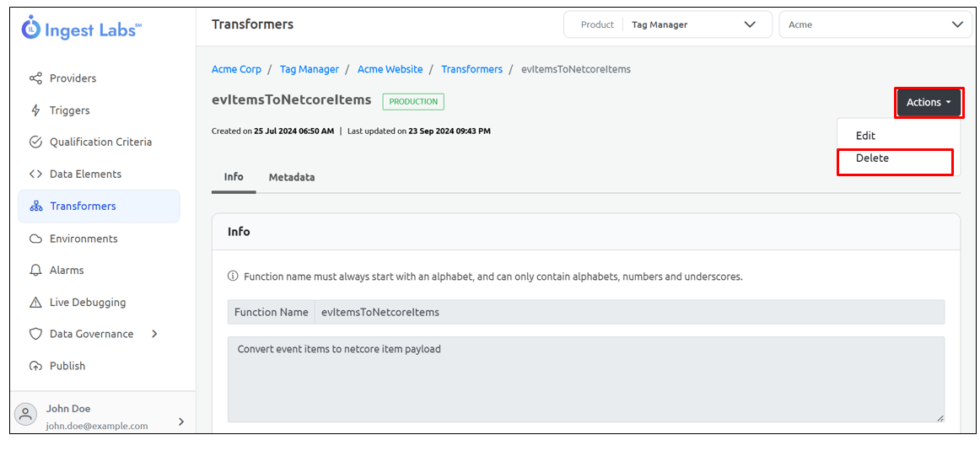Click the Alarms bell icon
The image size is (980, 451).
click(35, 271)
